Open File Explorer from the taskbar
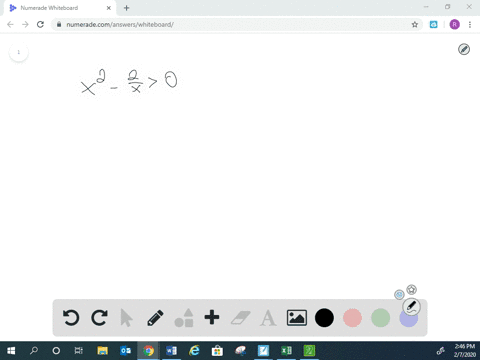This screenshot has height=360, width=480. click(103, 351)
